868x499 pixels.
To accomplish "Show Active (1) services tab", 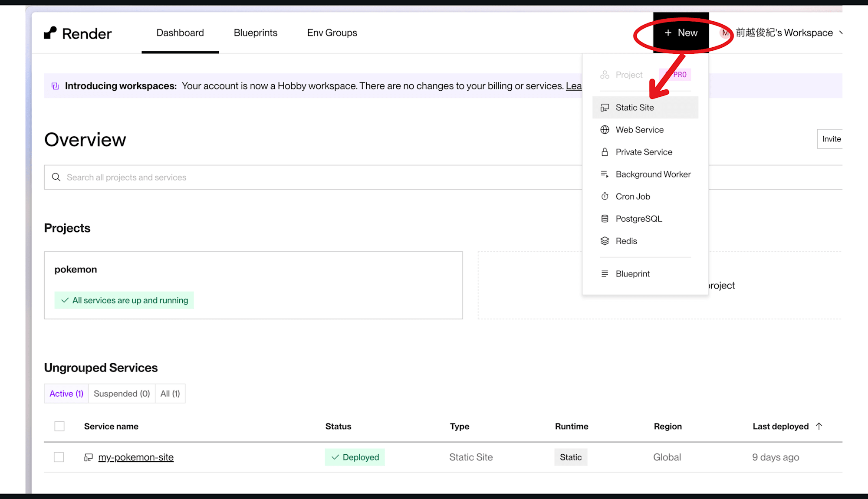I will point(66,394).
